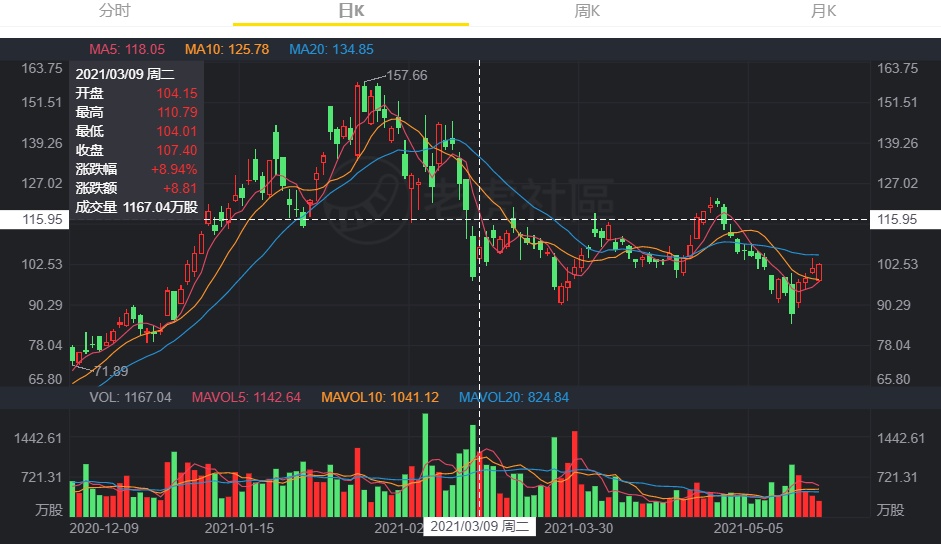Image resolution: width=941 pixels, height=544 pixels.
Task: Switch to the 月K monthly tab
Action: (823, 11)
